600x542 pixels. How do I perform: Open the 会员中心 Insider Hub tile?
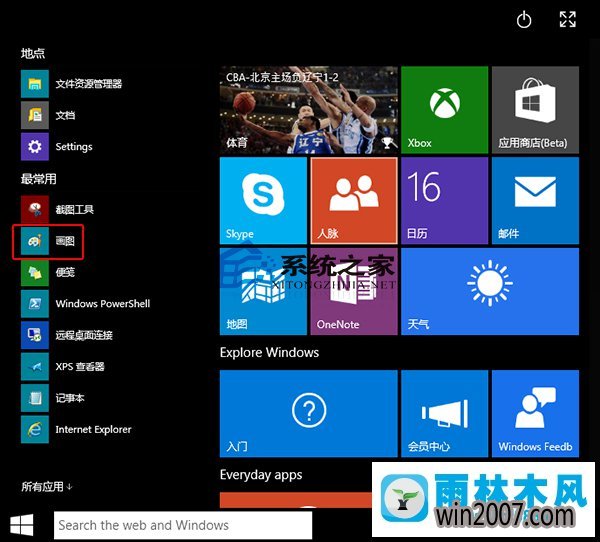pyautogui.click(x=445, y=413)
